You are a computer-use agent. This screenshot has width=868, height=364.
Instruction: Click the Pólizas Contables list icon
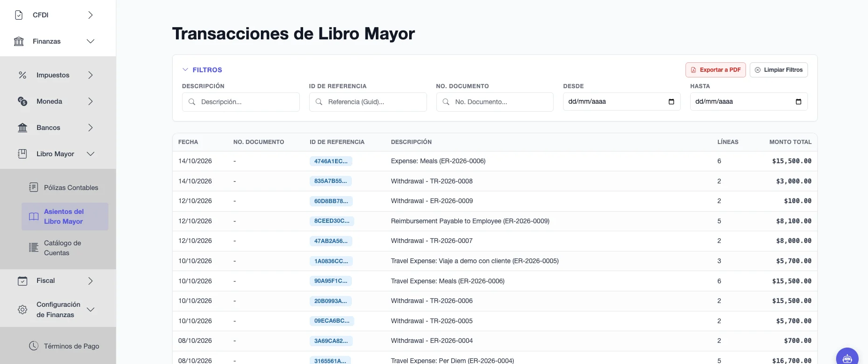(x=34, y=188)
